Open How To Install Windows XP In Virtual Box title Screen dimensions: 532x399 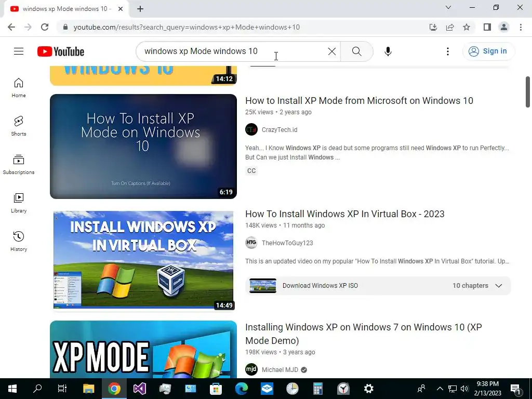point(345,214)
